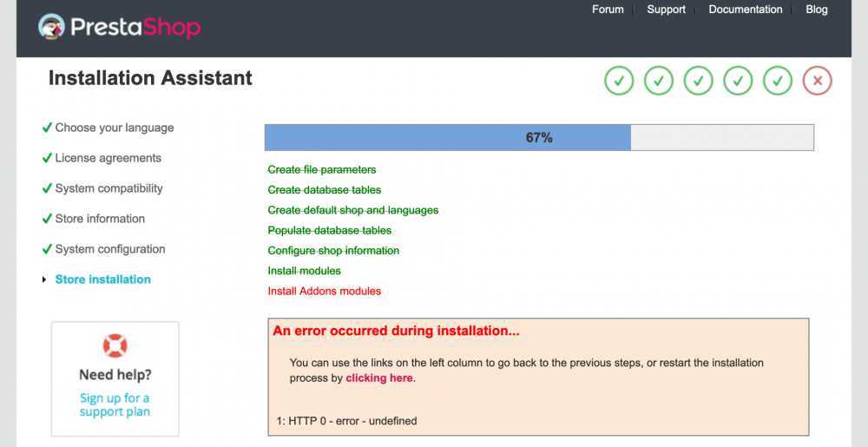Viewport: 868px width, 447px height.
Task: Click checkmark beside System configuration
Action: [x=47, y=249]
